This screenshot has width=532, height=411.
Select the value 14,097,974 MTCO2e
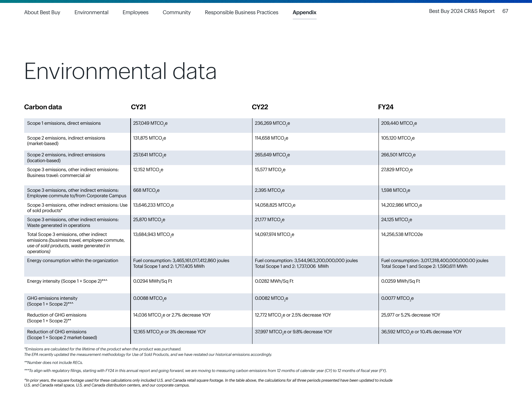[274, 235]
